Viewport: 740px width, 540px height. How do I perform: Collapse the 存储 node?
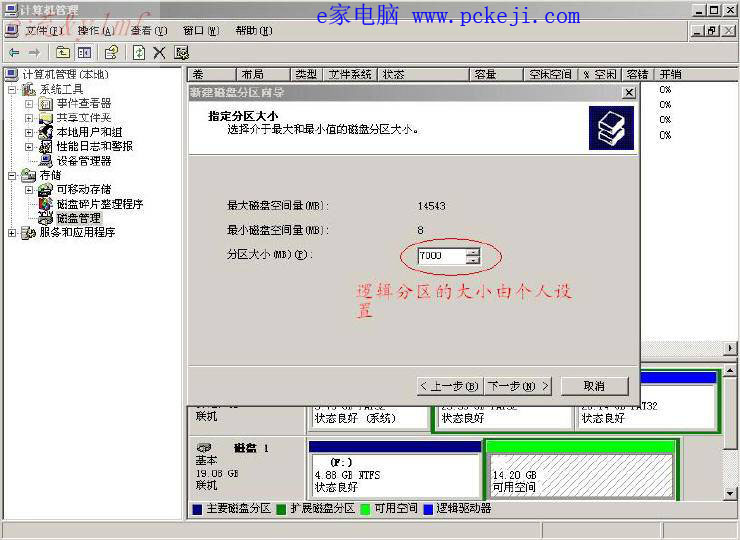[x=12, y=176]
